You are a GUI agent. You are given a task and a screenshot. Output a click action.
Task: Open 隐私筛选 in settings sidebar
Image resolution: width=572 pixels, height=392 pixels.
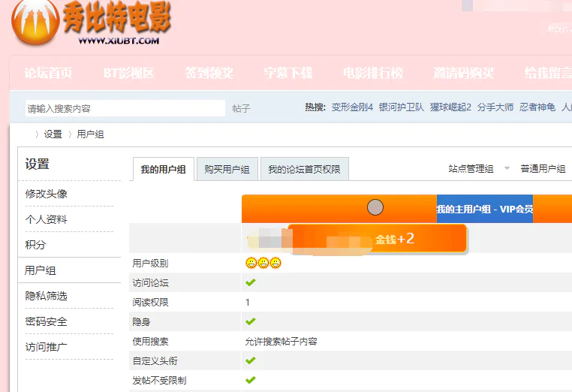[47, 296]
